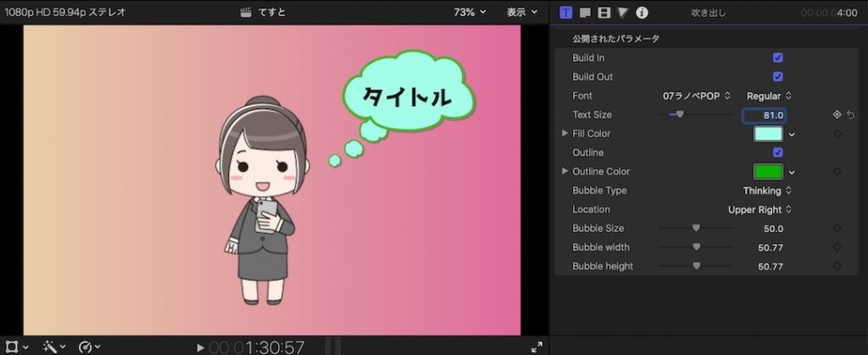
Task: Disable the Outline checkbox
Action: point(778,152)
